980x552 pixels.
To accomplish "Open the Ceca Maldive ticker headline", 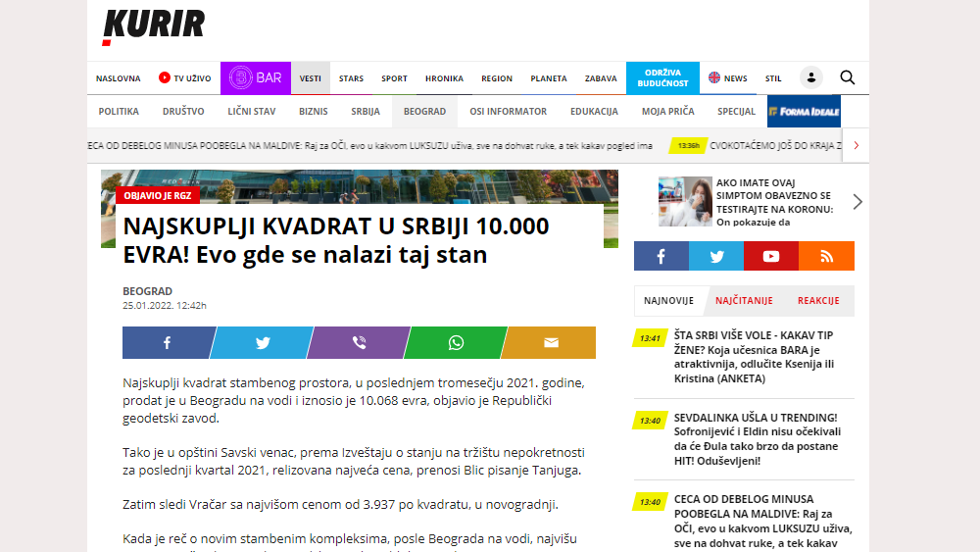I will pos(370,146).
